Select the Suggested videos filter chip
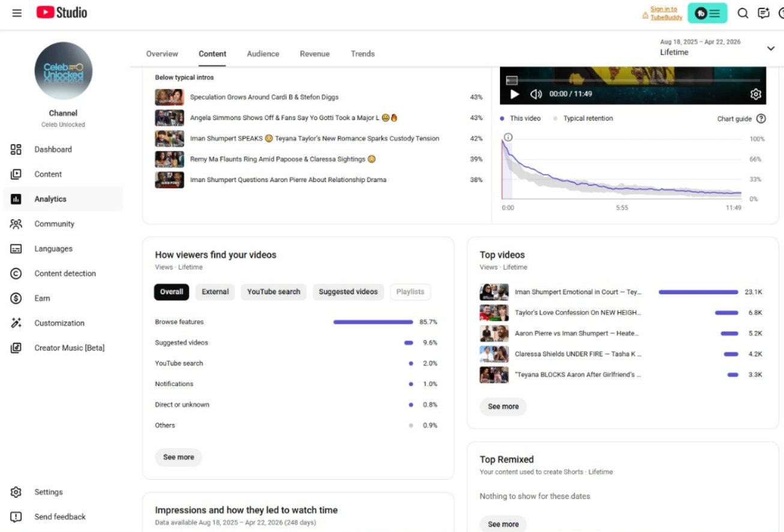This screenshot has height=532, width=784. 348,292
